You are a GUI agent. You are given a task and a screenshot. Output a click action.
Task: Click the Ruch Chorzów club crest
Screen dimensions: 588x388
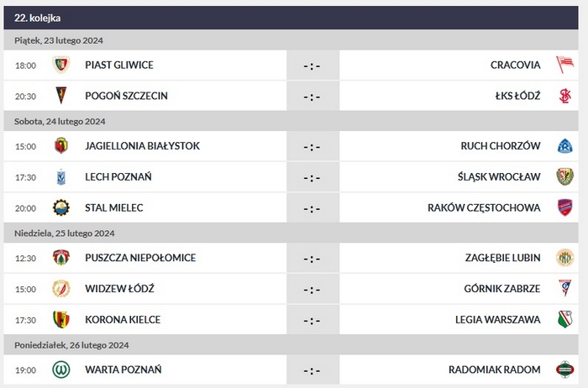pyautogui.click(x=564, y=146)
